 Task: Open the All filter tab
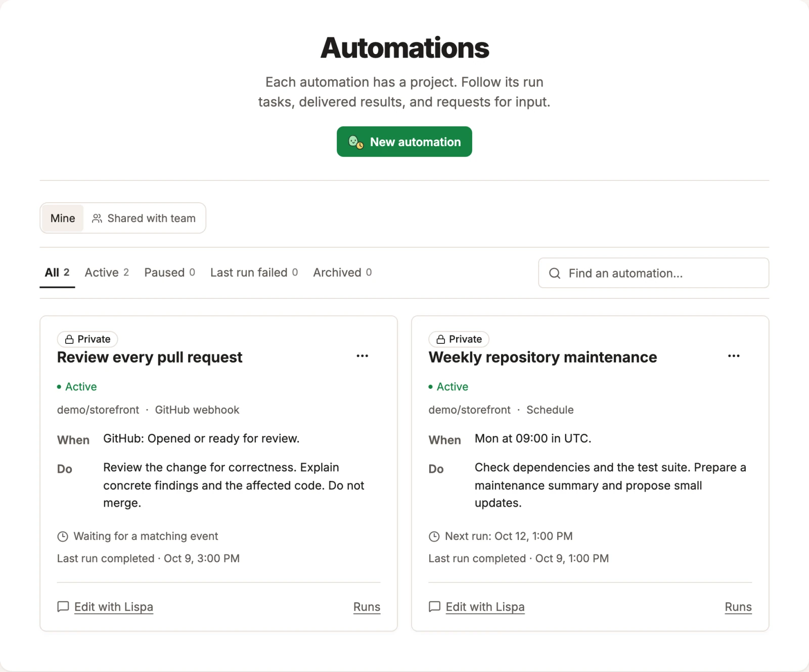[x=57, y=273]
